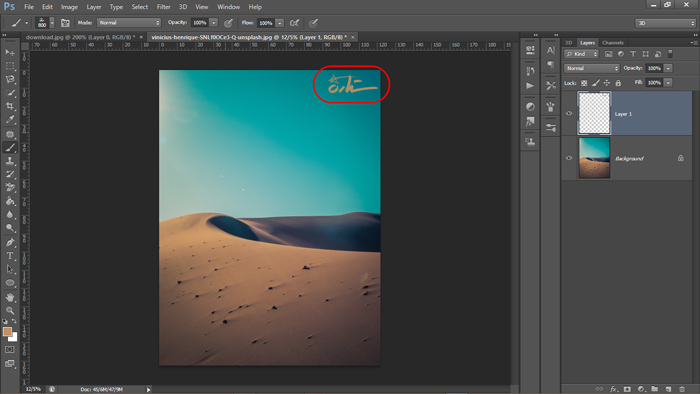Switch to the download.jpg document tab
The width and height of the screenshot is (700, 394).
[x=80, y=37]
